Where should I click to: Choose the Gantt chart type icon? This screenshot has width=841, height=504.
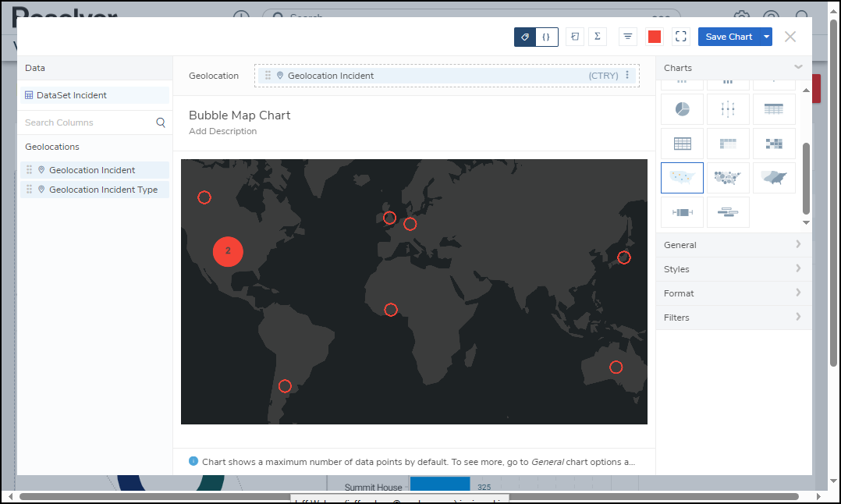coord(728,212)
